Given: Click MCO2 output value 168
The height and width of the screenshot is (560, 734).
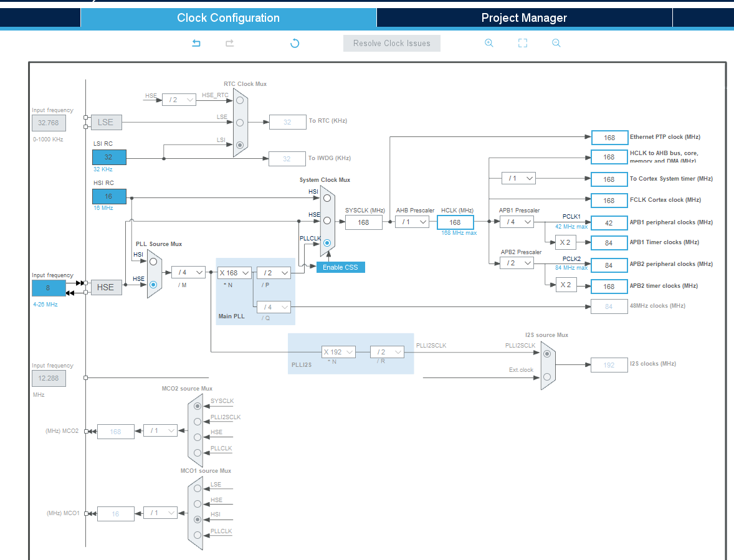Looking at the screenshot, I should 116,431.
